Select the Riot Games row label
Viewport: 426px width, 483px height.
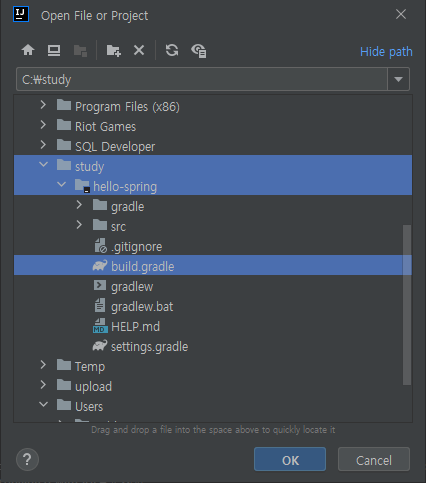pyautogui.click(x=105, y=127)
